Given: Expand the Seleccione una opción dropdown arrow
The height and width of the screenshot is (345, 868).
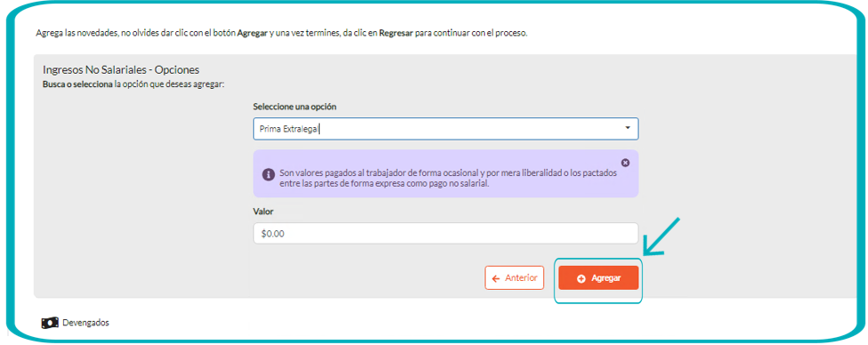Looking at the screenshot, I should pos(628,128).
